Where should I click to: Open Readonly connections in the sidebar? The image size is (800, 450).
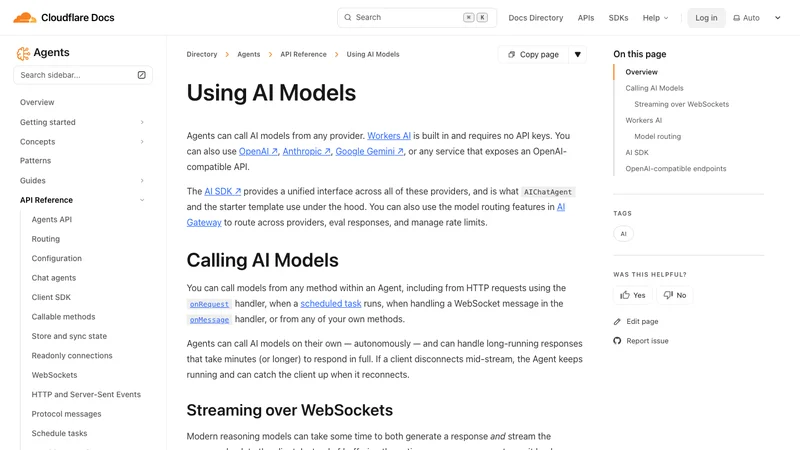tap(71, 355)
